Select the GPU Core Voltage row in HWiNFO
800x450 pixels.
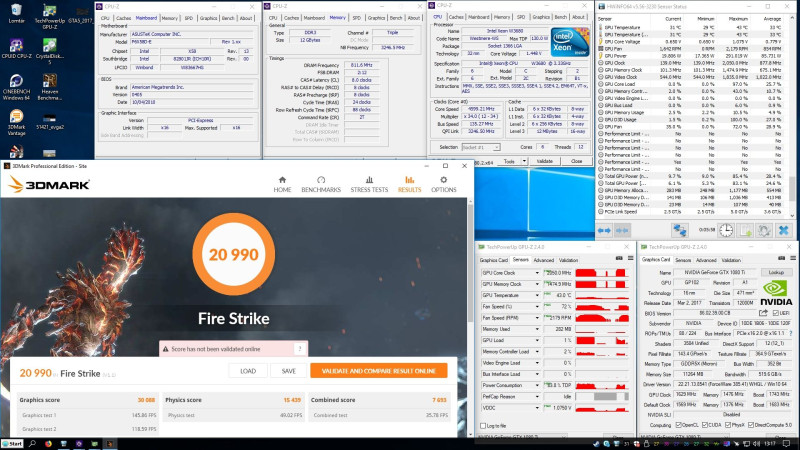click(x=693, y=42)
